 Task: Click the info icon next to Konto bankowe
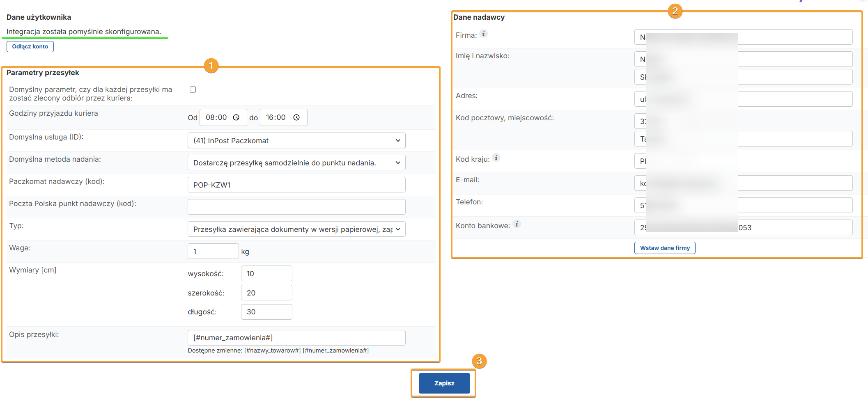coord(517,224)
